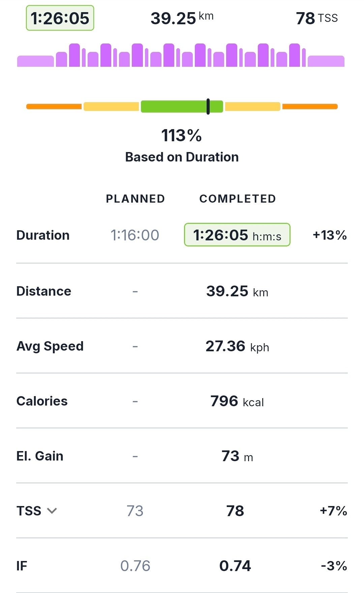Tap the 39.25 km total at top

coord(182,18)
